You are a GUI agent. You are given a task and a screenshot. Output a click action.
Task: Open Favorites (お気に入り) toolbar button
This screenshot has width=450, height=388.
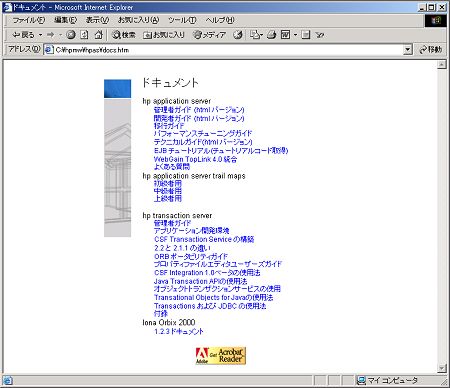point(164,35)
